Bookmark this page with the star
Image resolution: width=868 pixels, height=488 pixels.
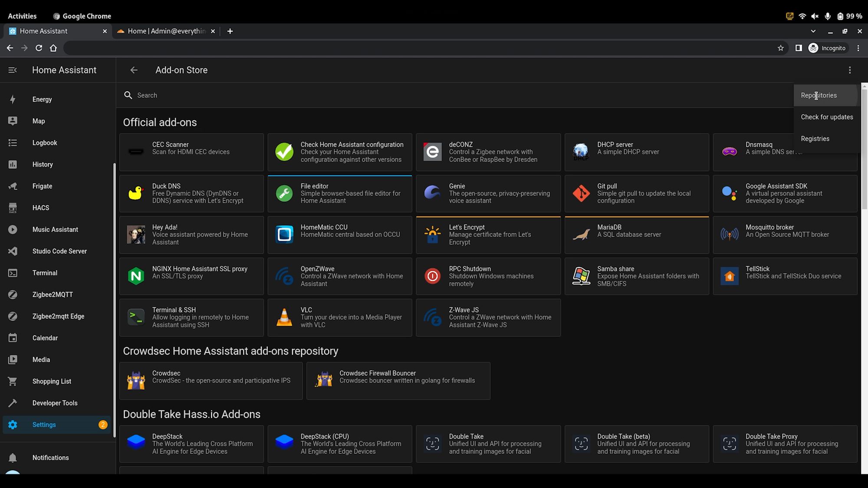(780, 48)
